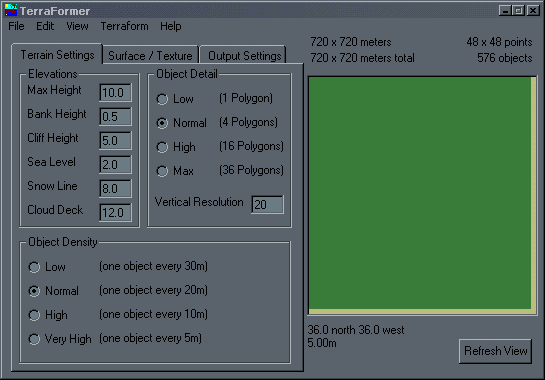Select High object density (every 10m)

coord(34,315)
